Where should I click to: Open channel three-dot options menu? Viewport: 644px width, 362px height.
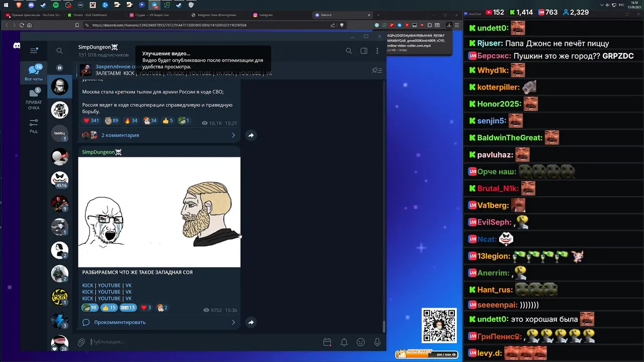pyautogui.click(x=377, y=51)
